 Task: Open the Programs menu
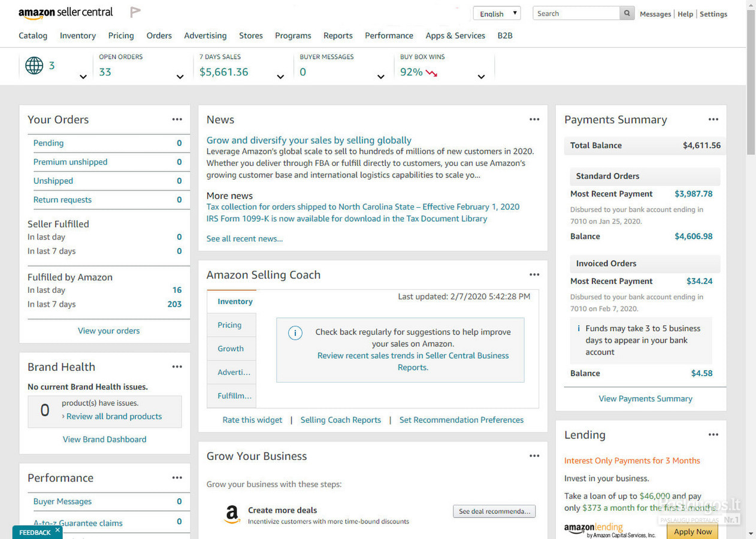tap(293, 35)
